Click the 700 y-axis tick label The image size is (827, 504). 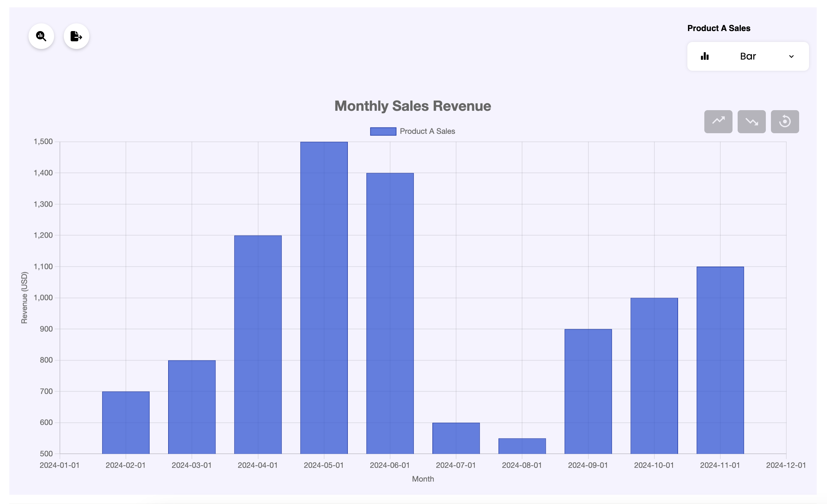pyautogui.click(x=46, y=391)
